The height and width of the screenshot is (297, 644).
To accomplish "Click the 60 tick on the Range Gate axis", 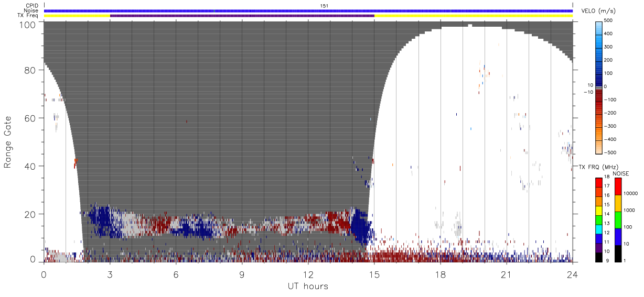I will [30, 118].
